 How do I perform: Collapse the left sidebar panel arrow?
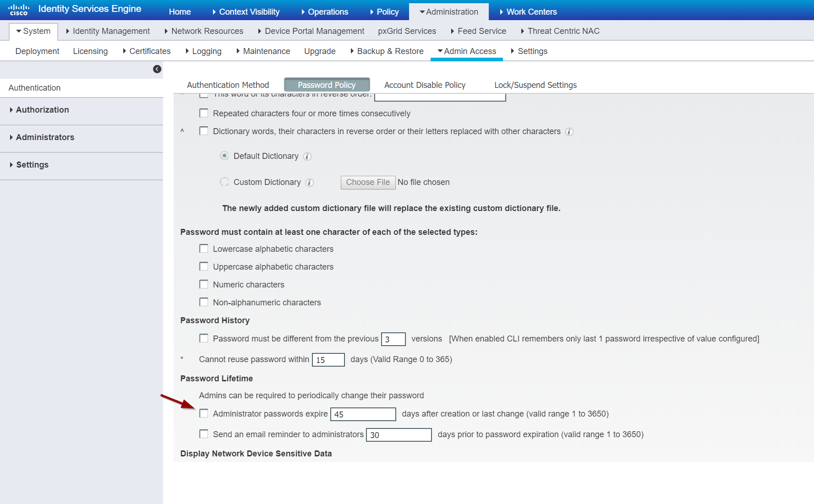(157, 69)
